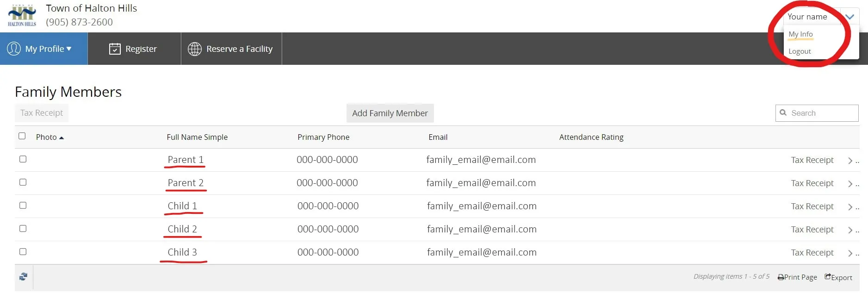Expand the Your name dropdown arrow
The width and height of the screenshot is (868, 300).
[x=849, y=17]
